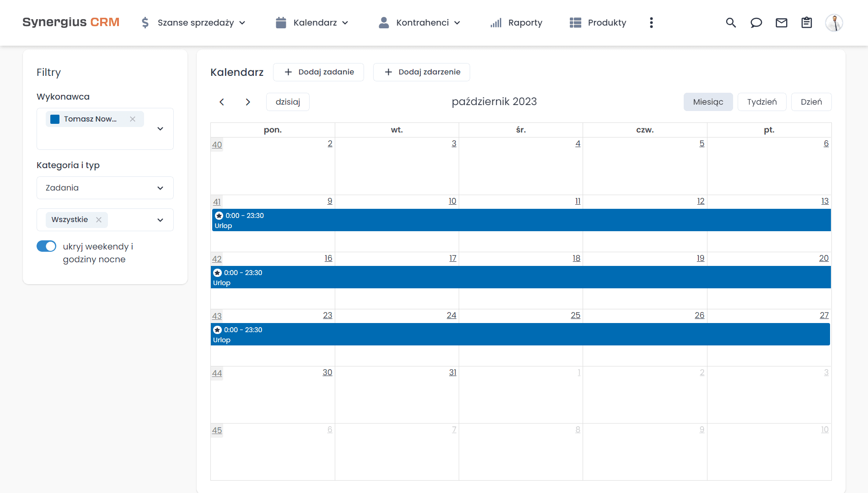Open more options via the three-dot icon
Image resolution: width=868 pixels, height=493 pixels.
651,22
